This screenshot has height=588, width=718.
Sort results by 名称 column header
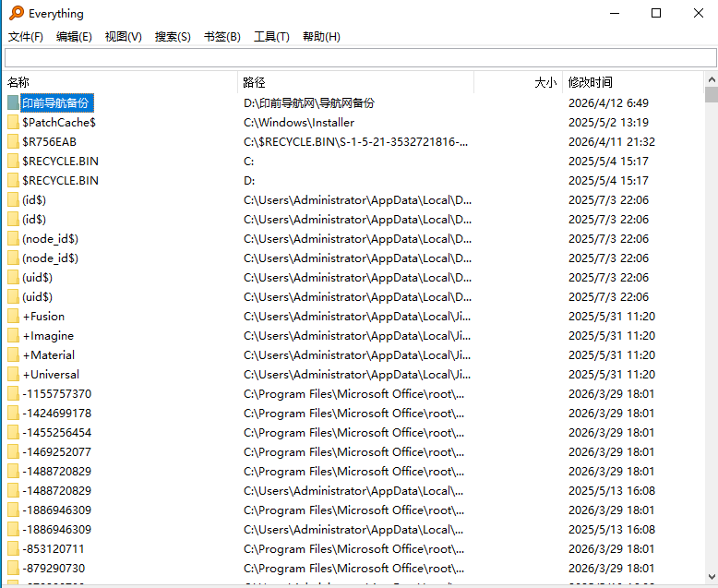pos(120,82)
